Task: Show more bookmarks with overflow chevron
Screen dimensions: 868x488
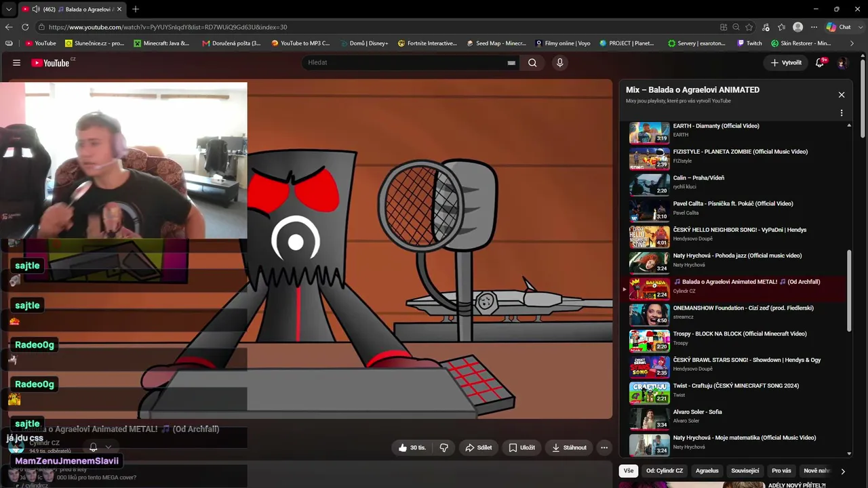Action: point(852,43)
